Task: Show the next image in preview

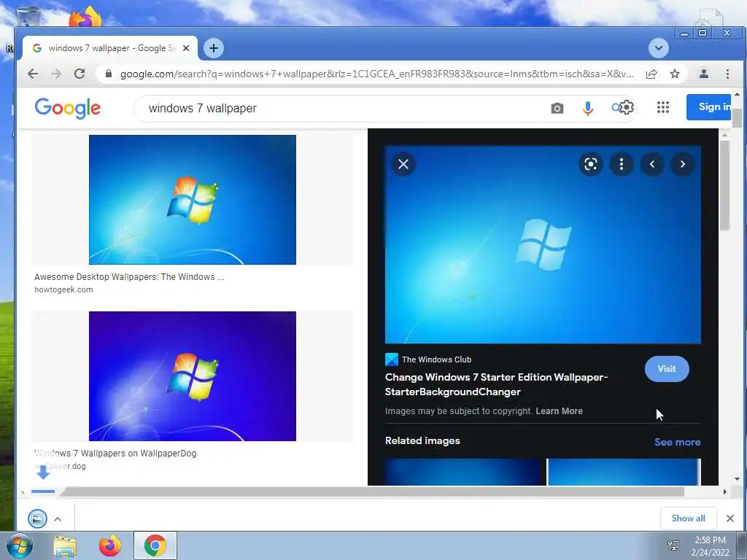Action: [683, 164]
